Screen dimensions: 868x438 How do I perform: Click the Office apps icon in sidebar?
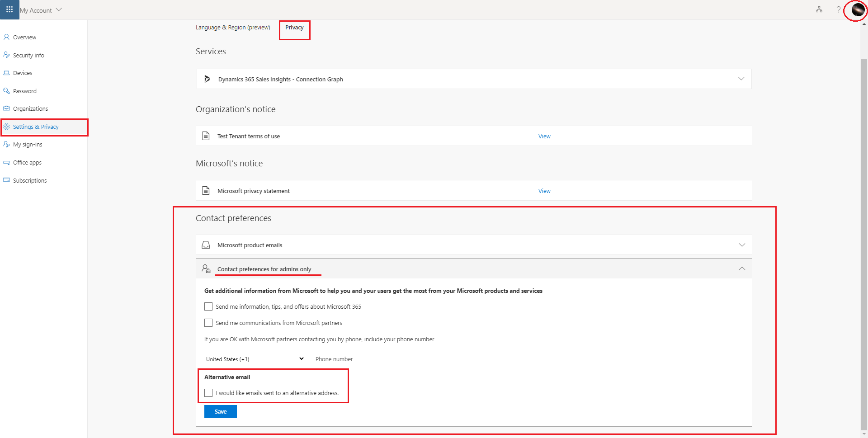pos(6,162)
